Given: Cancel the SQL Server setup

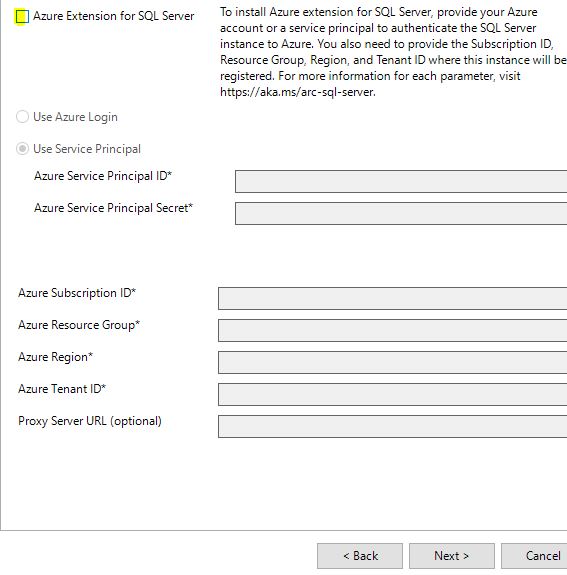Looking at the screenshot, I should coord(534,556).
